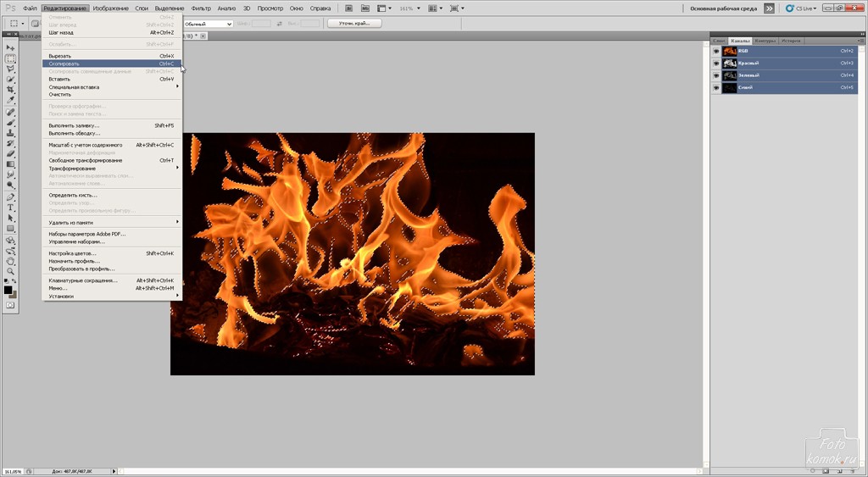
Task: Hide the RGB channel eye icon
Action: pyautogui.click(x=716, y=51)
